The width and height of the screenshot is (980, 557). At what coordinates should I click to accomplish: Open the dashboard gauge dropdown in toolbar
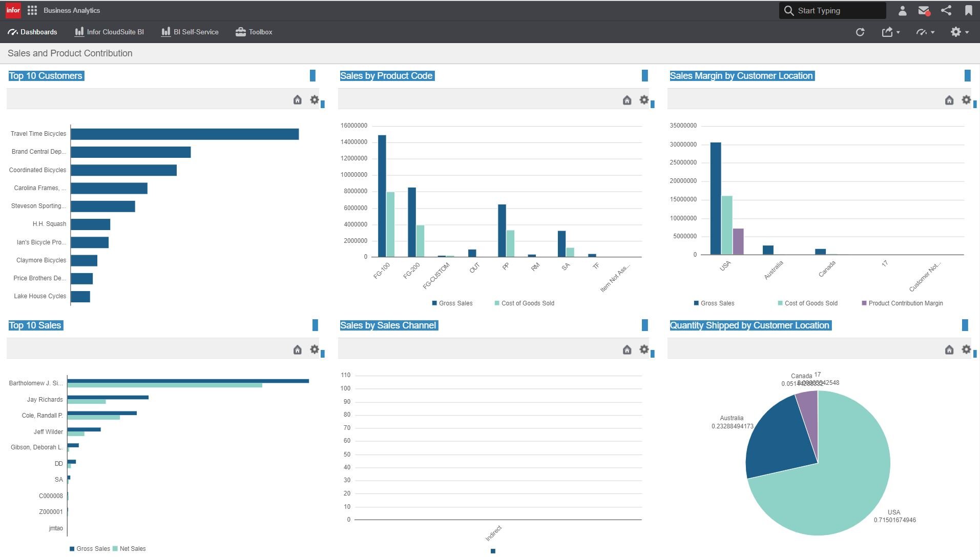925,32
